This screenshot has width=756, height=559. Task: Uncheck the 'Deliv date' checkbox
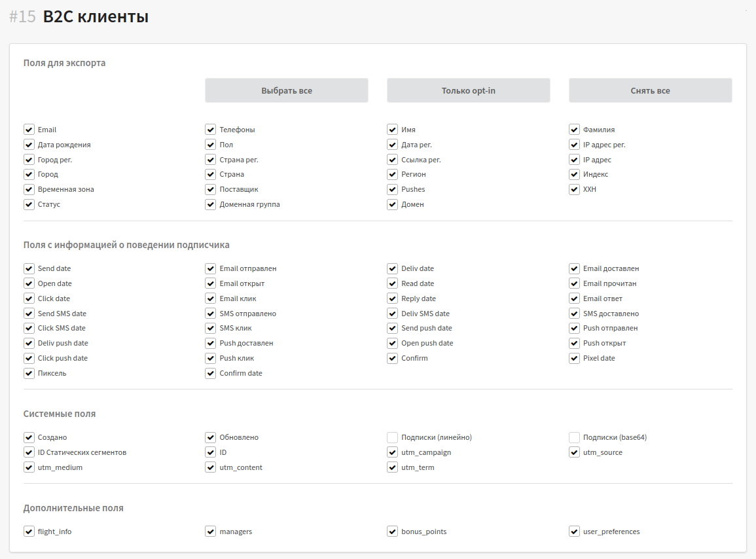[x=392, y=268]
